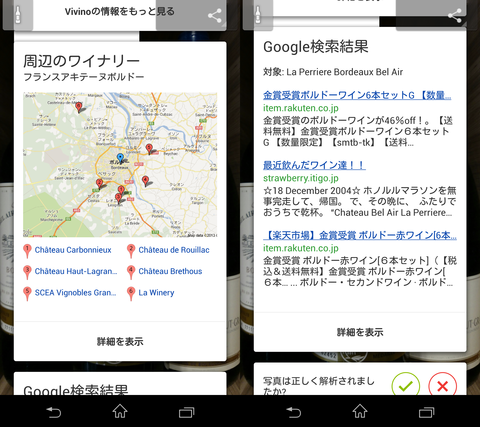Open '金賞受賞ボルドーワイン6本セットG' search result
This screenshot has height=427, width=480.
[357, 95]
